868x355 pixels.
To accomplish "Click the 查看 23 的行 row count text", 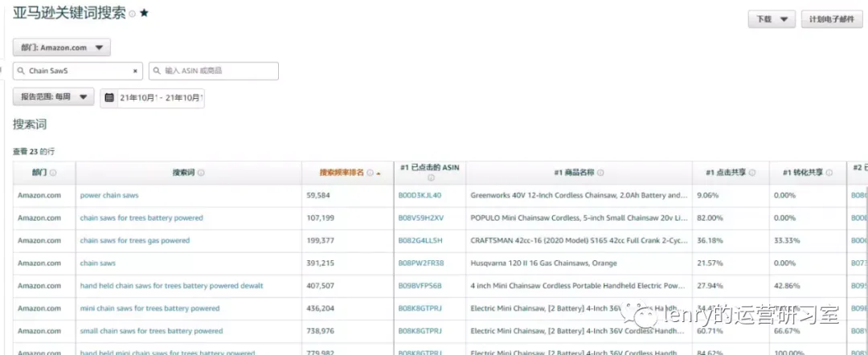I will tap(34, 151).
